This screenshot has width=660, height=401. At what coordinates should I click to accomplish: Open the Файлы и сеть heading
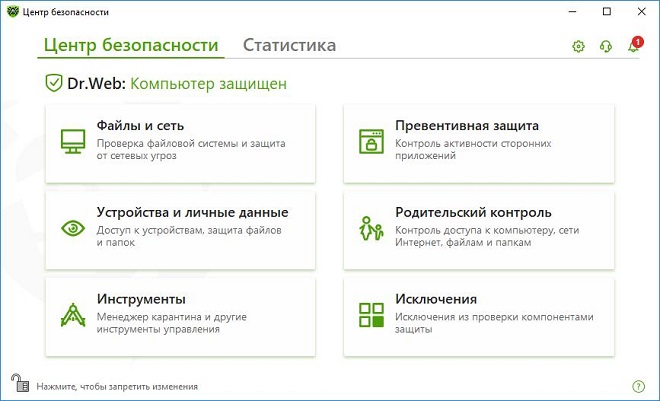140,125
